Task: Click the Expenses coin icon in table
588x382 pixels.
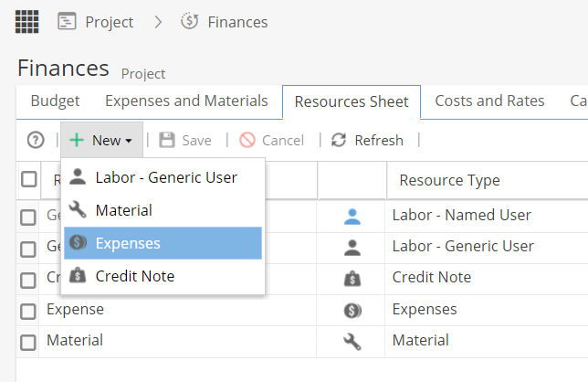Action: pos(352,311)
